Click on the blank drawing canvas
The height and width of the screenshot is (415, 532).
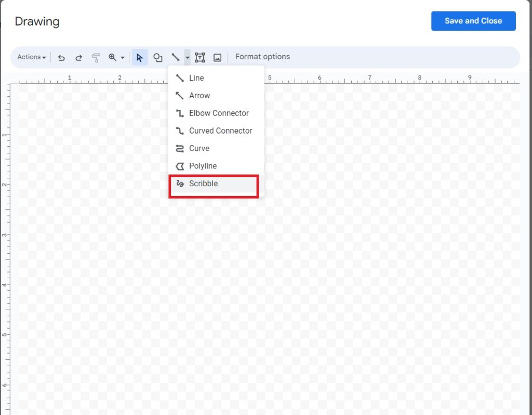pos(364,260)
